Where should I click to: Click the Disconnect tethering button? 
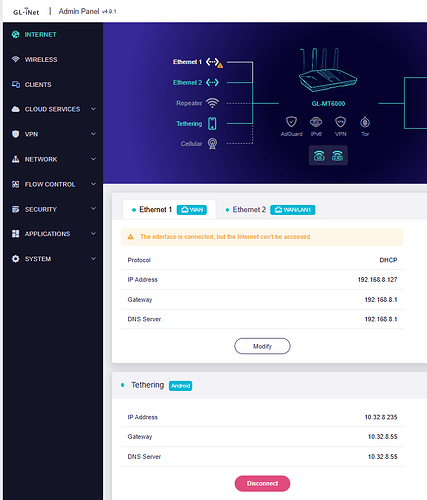262,484
